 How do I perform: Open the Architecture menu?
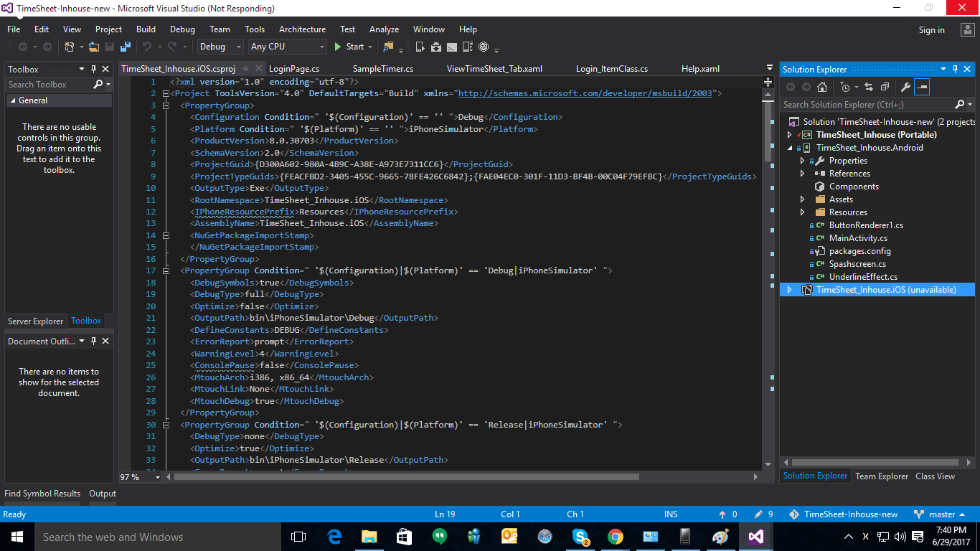click(x=302, y=29)
